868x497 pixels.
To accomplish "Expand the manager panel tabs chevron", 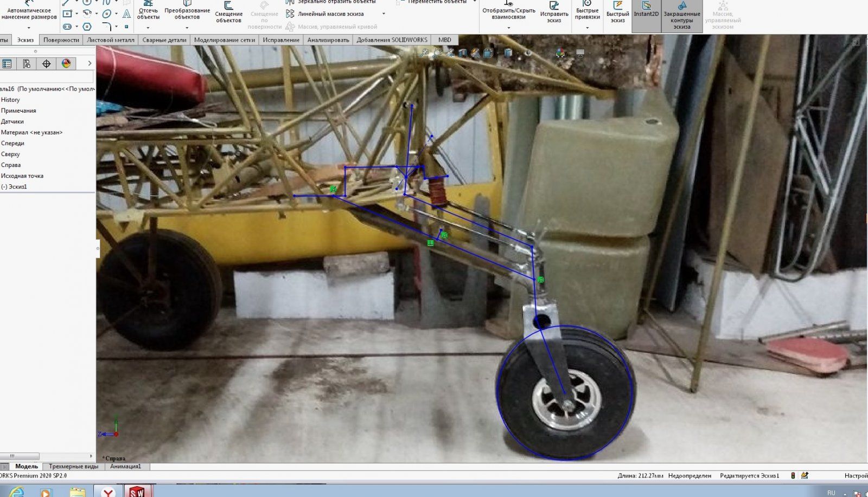I will (90, 64).
